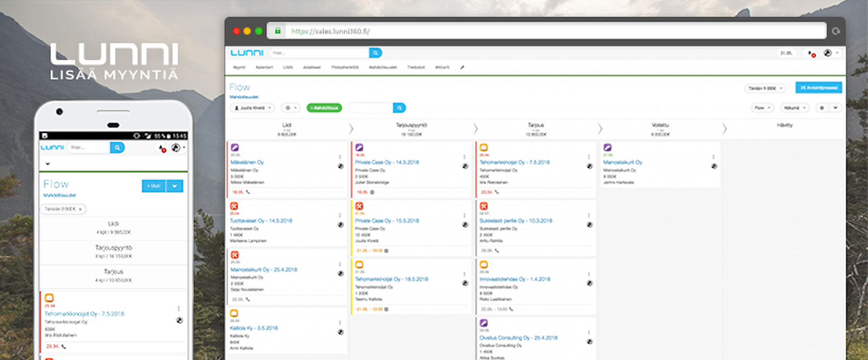Click the purple icon on the Mäkeläinen Oy card

click(234, 147)
